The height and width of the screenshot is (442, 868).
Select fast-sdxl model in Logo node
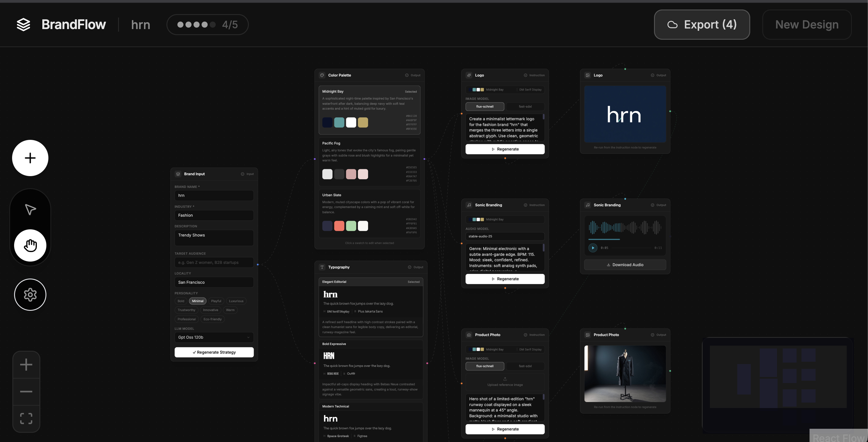tap(525, 106)
